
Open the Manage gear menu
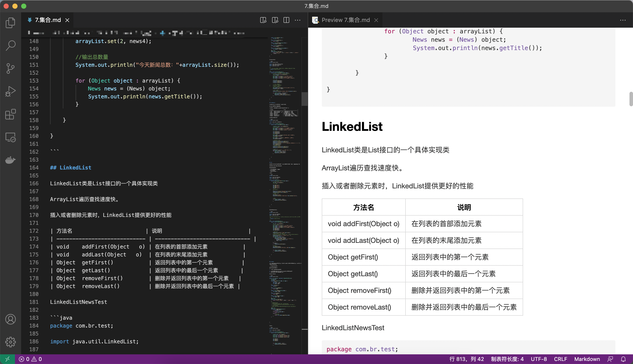tap(10, 342)
